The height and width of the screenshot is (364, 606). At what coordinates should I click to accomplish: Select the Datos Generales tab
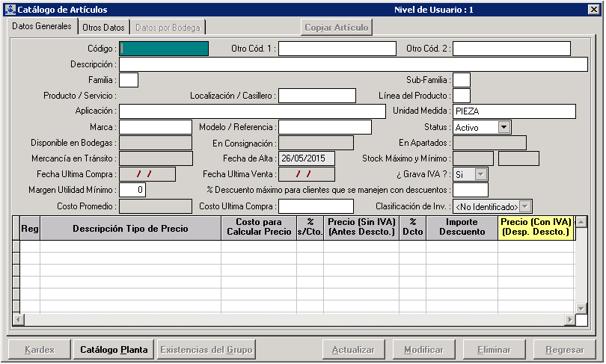coord(42,27)
